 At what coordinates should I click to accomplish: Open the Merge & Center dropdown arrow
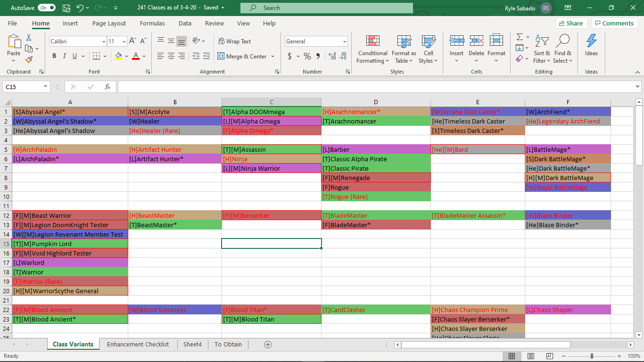[272, 57]
